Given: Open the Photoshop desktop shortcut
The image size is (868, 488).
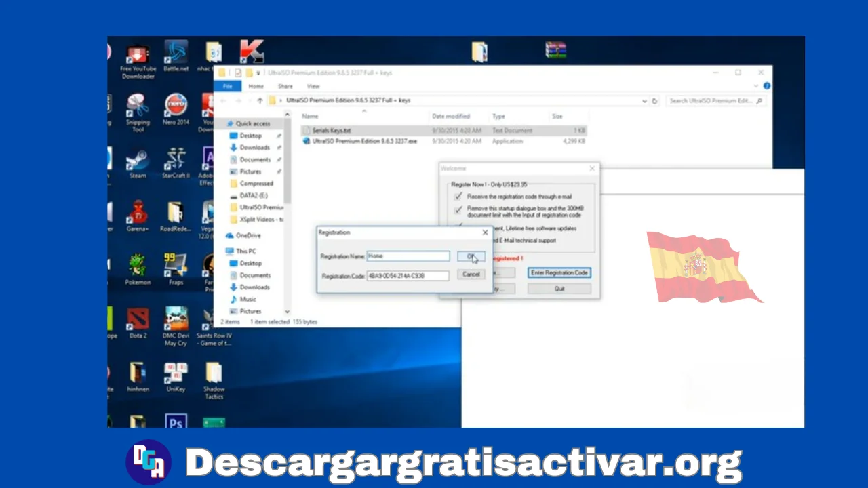Looking at the screenshot, I should [176, 421].
